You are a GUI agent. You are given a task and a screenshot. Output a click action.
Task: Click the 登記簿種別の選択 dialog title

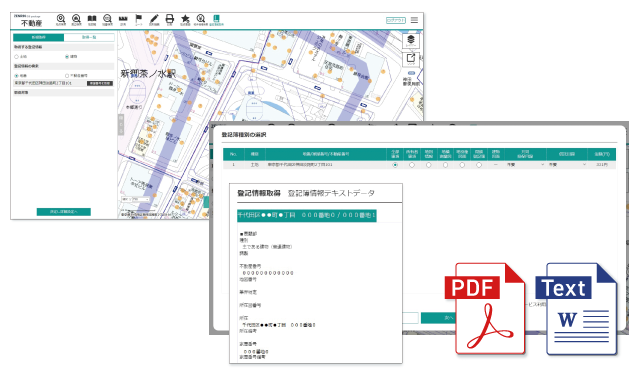tap(244, 135)
